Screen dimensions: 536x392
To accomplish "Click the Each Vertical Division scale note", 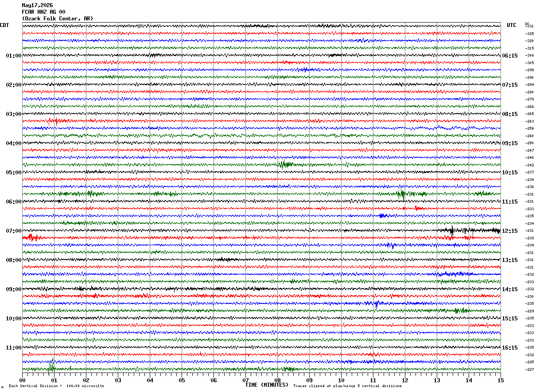I will 56,386.
